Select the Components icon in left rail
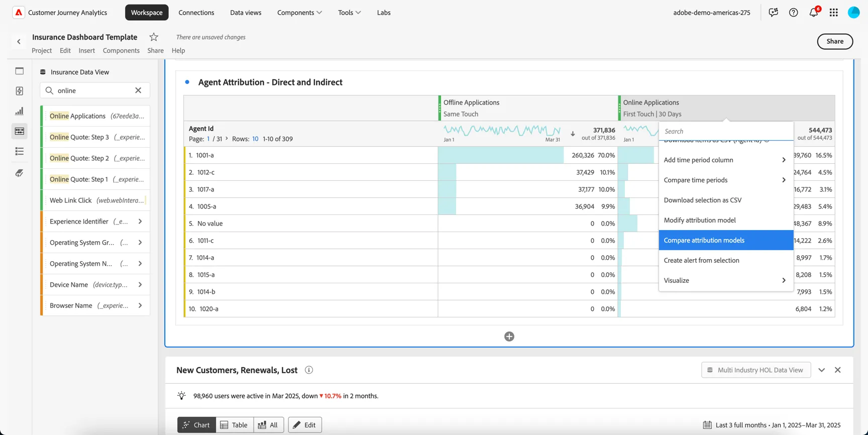The width and height of the screenshot is (868, 435). 20,131
